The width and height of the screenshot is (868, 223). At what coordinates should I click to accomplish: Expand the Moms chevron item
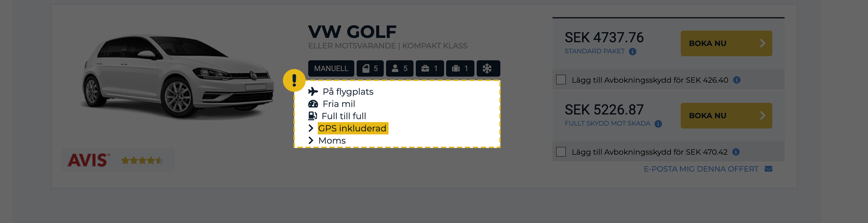tap(311, 140)
